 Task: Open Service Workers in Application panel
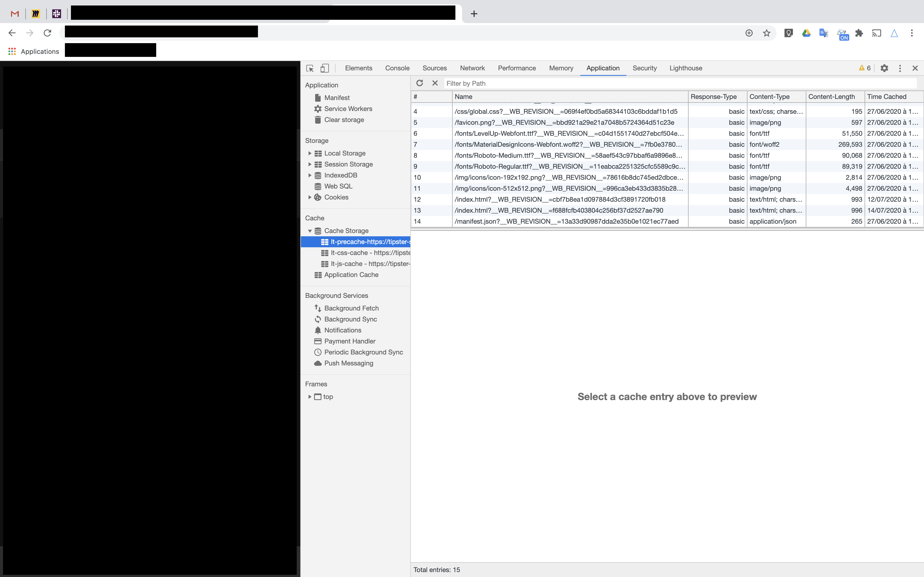point(348,108)
